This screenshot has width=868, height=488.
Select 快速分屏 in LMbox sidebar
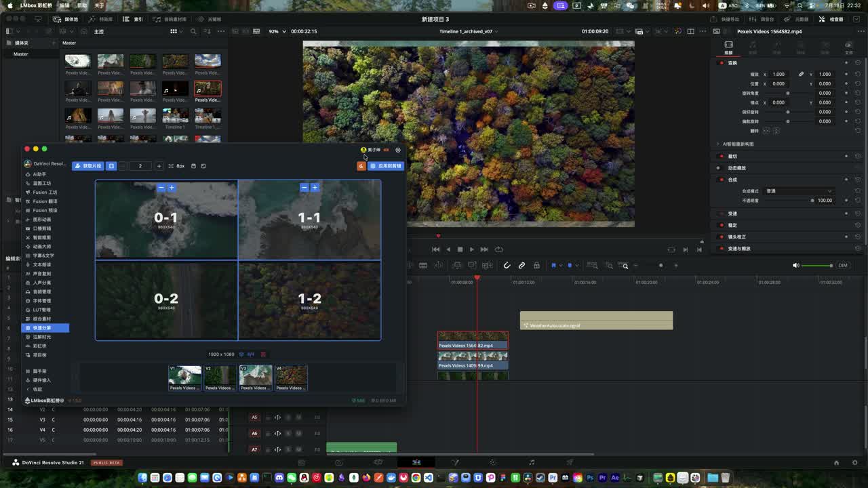point(45,328)
